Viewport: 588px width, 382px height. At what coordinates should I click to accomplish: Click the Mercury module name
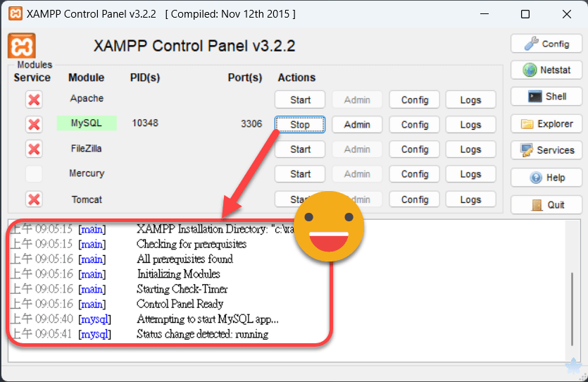click(87, 173)
